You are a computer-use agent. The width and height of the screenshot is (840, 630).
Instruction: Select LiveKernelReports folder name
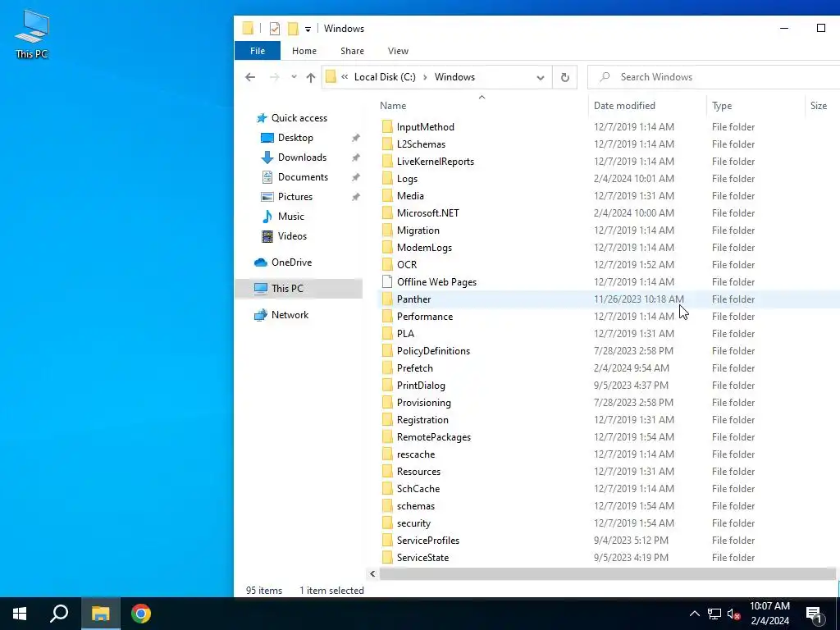pos(435,162)
